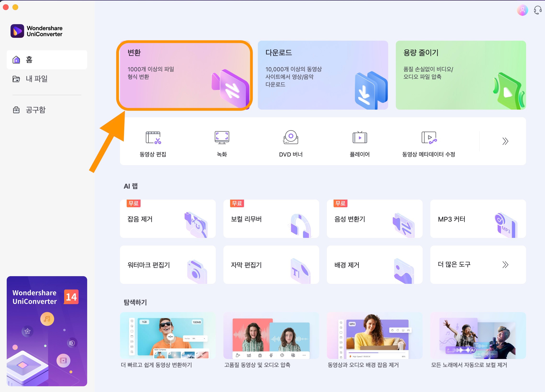Click the picture icon on 배경 제거

(404, 271)
